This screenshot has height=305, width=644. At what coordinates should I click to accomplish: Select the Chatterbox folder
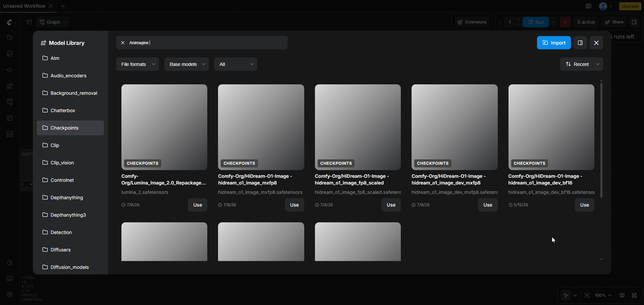coord(70,111)
